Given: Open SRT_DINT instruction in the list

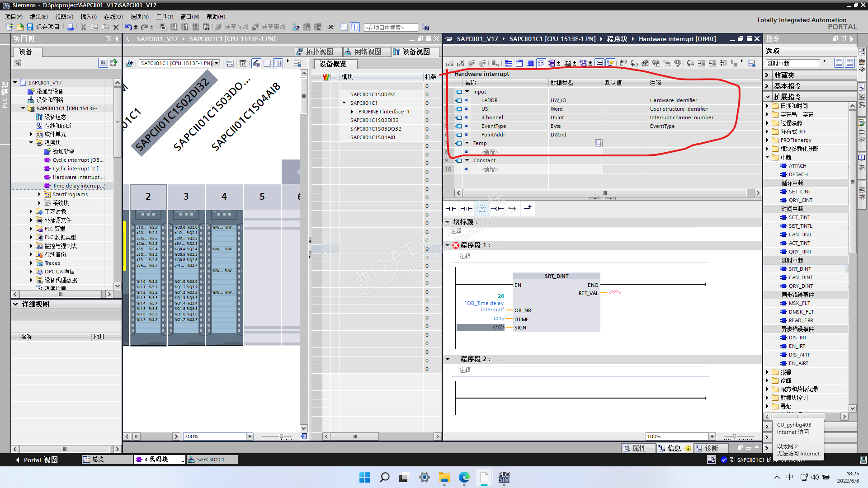Looking at the screenshot, I should [800, 269].
